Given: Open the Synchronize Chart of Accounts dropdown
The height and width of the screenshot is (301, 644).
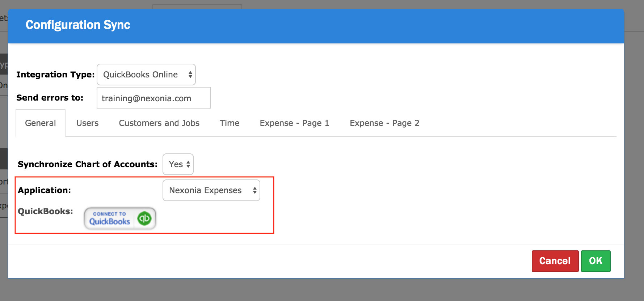Looking at the screenshot, I should 178,164.
